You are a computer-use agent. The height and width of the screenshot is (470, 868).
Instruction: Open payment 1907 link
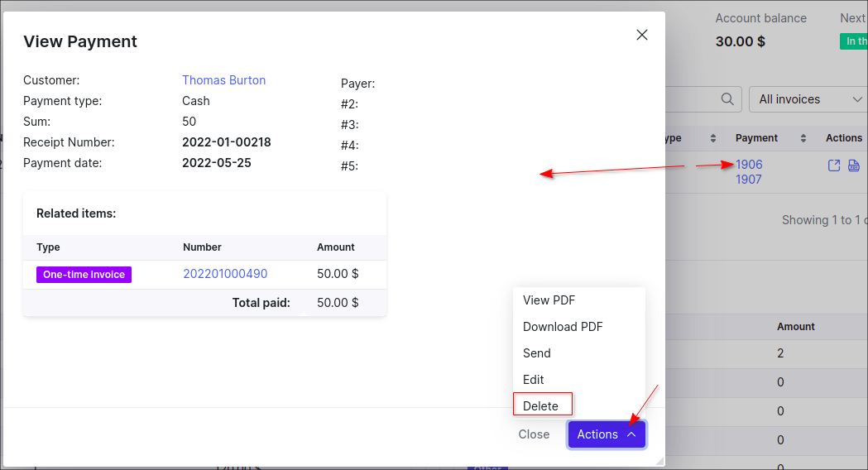(x=749, y=179)
